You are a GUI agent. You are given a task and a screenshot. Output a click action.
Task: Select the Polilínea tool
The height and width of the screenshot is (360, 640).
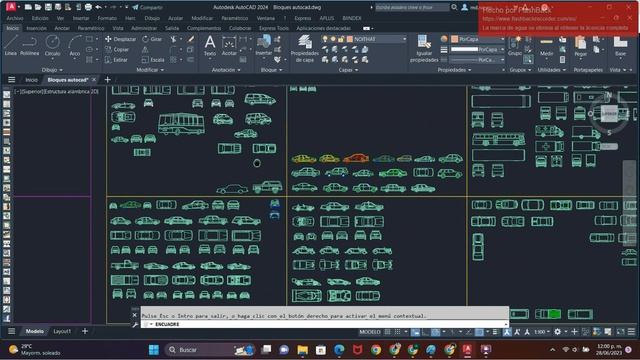[29, 45]
